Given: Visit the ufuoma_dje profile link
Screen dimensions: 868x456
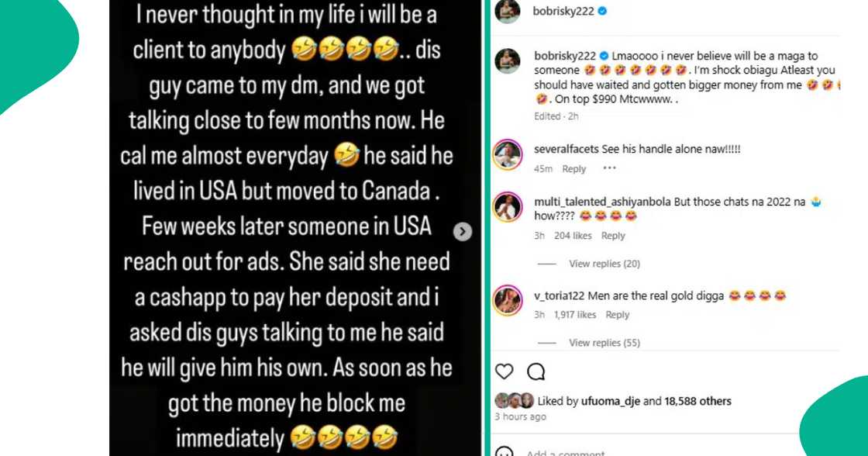Looking at the screenshot, I should [x=611, y=401].
